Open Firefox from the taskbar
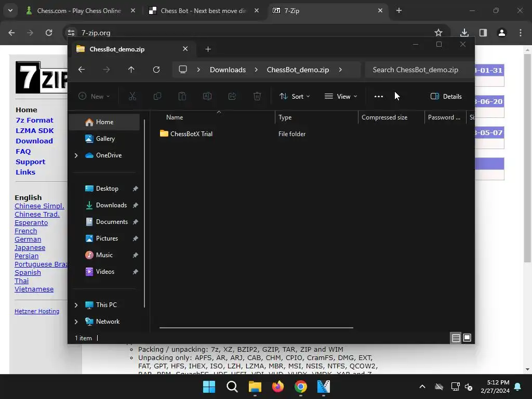 point(278,387)
